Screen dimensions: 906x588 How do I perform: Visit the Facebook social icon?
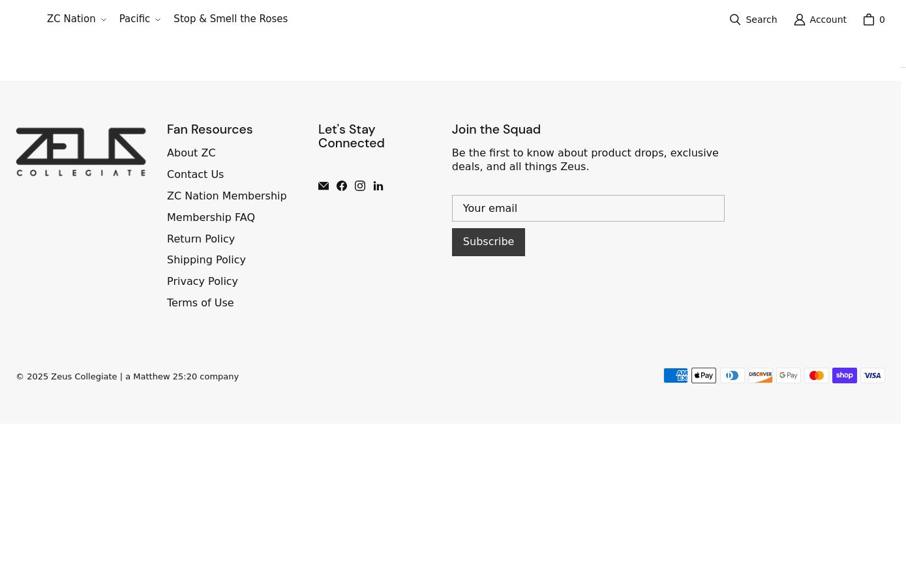[x=342, y=186]
